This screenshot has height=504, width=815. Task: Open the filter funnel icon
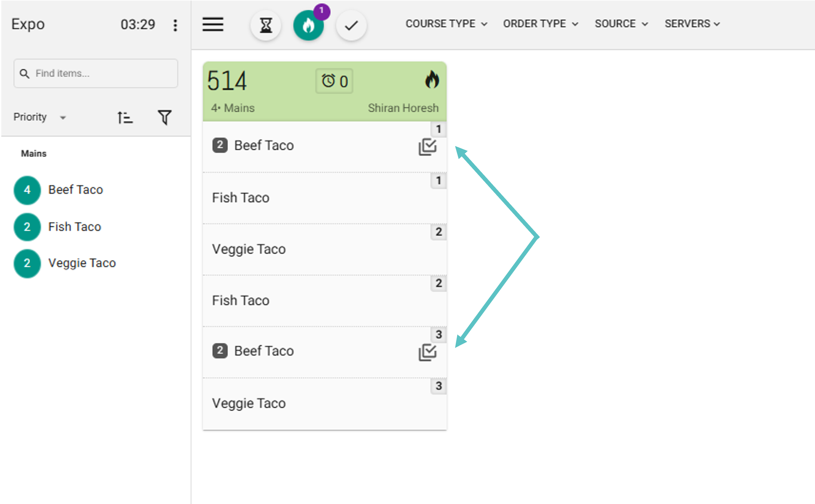tap(164, 117)
